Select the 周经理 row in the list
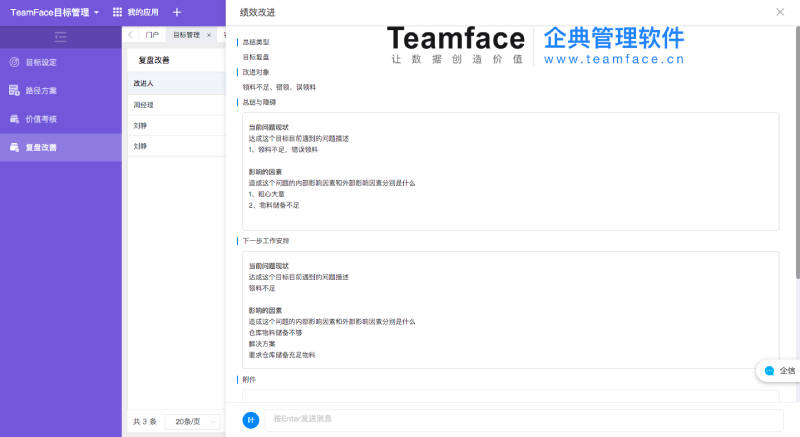The height and width of the screenshot is (437, 800). click(144, 104)
